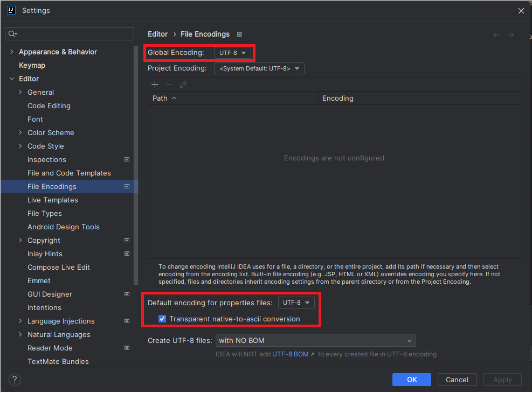The height and width of the screenshot is (393, 532).
Task: Sort by the Path column header
Action: 233,98
